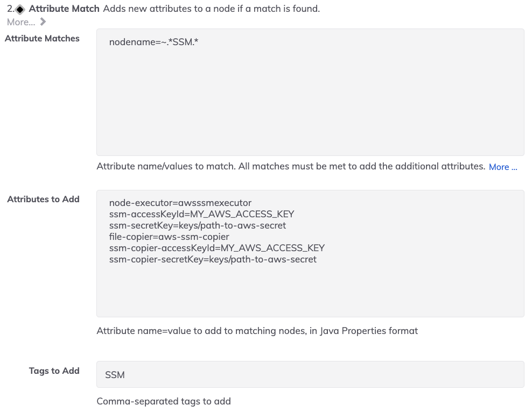Click the diamond plugin icon beside Attribute Match
The image size is (532, 412).
(x=20, y=9)
